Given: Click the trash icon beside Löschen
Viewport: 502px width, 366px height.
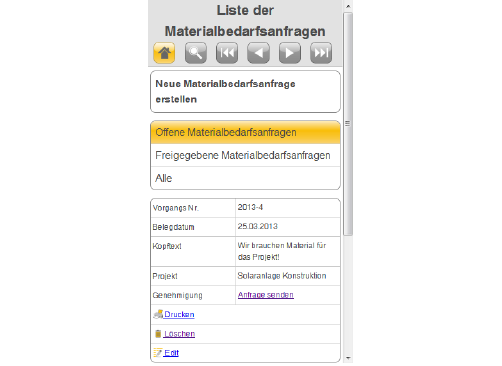Looking at the screenshot, I should point(158,334).
